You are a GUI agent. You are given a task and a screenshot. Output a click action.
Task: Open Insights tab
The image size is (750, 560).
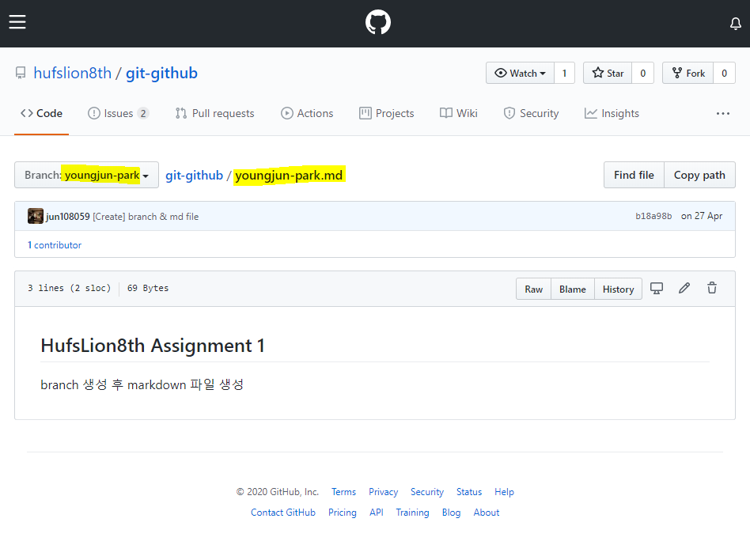(x=612, y=113)
